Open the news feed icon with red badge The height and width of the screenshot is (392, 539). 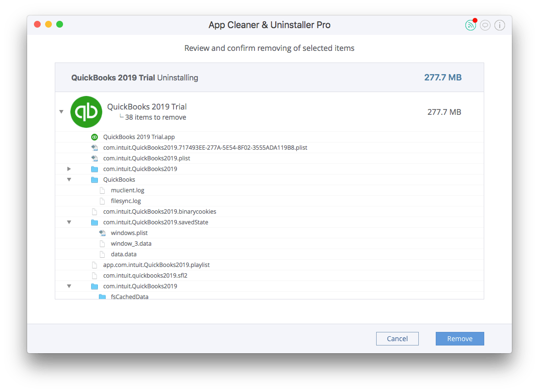470,25
